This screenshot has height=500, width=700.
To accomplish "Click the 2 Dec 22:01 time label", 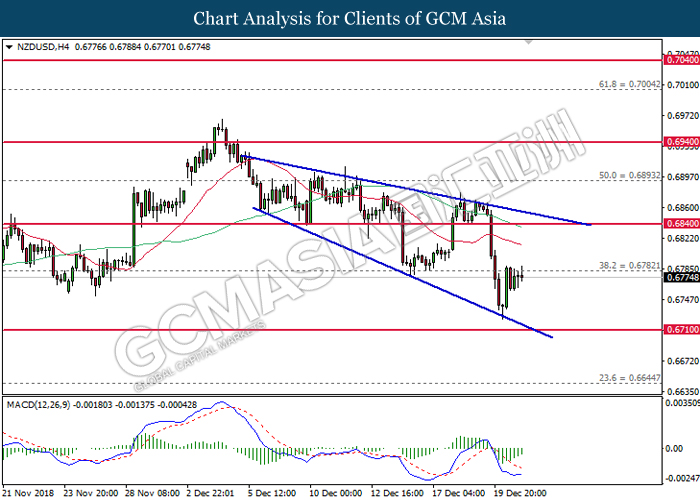I will coord(210,493).
